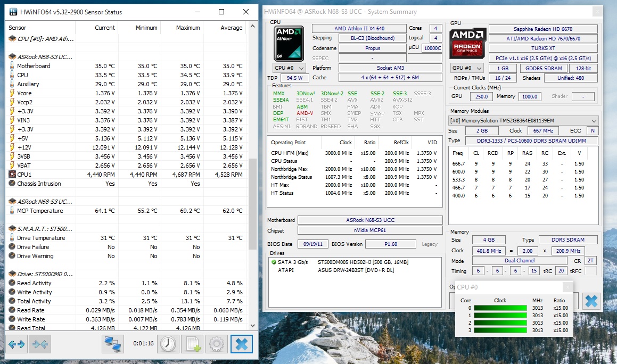Click the Drive Warning status icon
Viewport: 617px width, 364px height.
12,256
